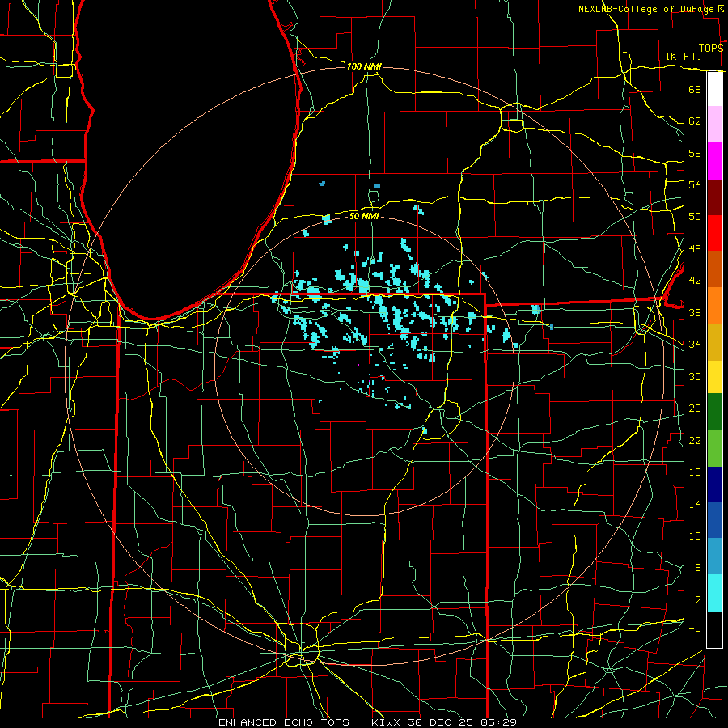Click the '58' value on the legend
Screen dimensions: 728x728
click(x=695, y=153)
